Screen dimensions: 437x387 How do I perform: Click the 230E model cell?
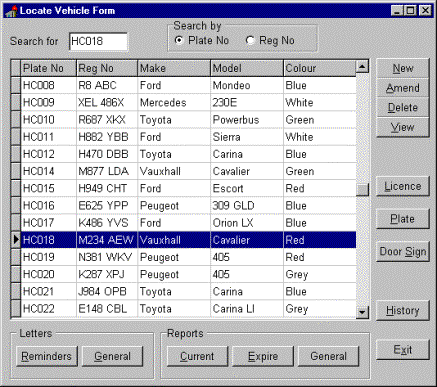pyautogui.click(x=247, y=103)
